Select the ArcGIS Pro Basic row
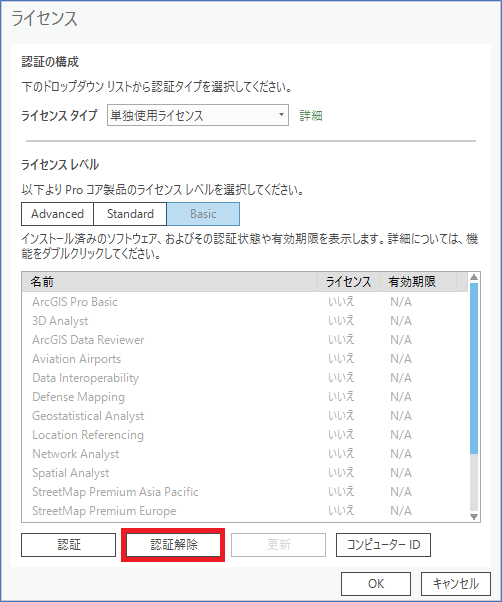This screenshot has height=602, width=502. pos(245,302)
